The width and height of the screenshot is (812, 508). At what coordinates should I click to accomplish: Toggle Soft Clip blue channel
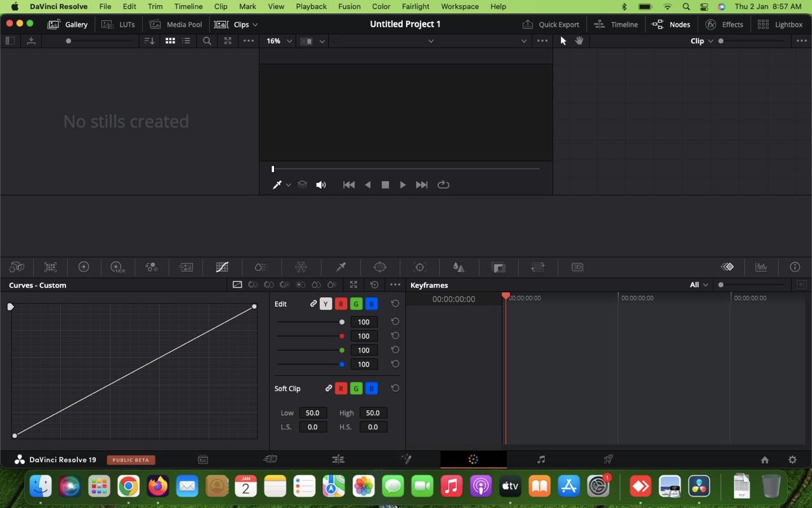click(372, 388)
